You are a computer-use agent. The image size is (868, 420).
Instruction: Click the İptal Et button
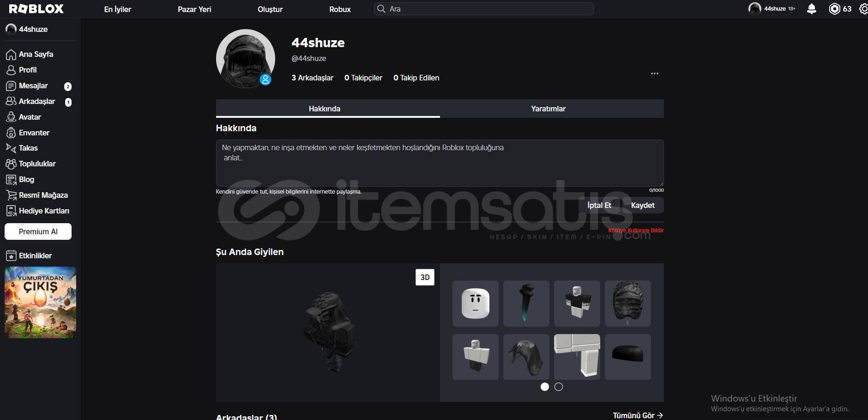coord(599,205)
